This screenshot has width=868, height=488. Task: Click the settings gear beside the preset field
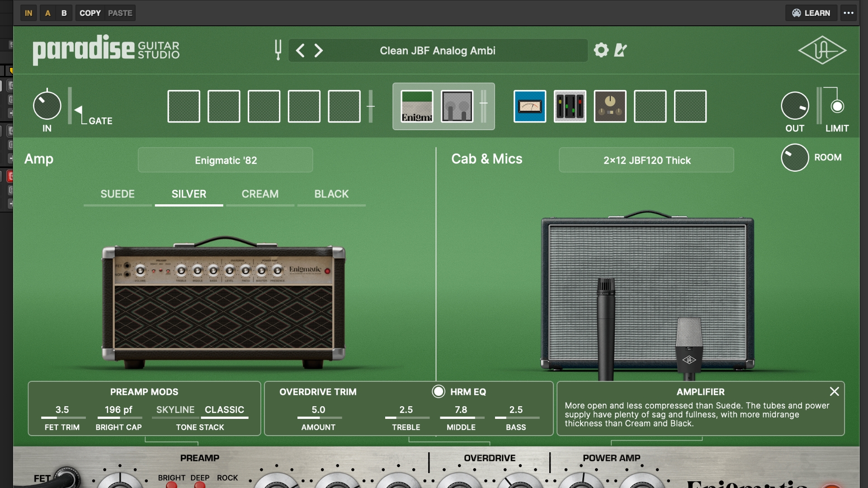601,50
